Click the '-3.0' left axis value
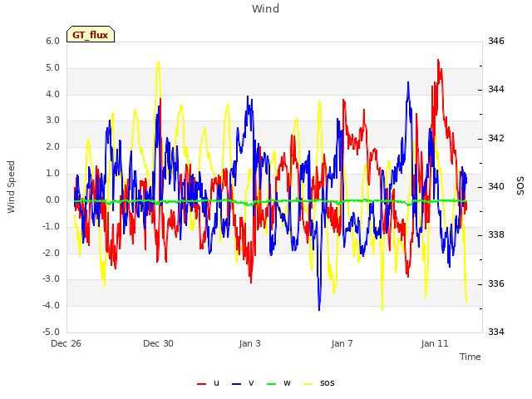 (x=51, y=279)
